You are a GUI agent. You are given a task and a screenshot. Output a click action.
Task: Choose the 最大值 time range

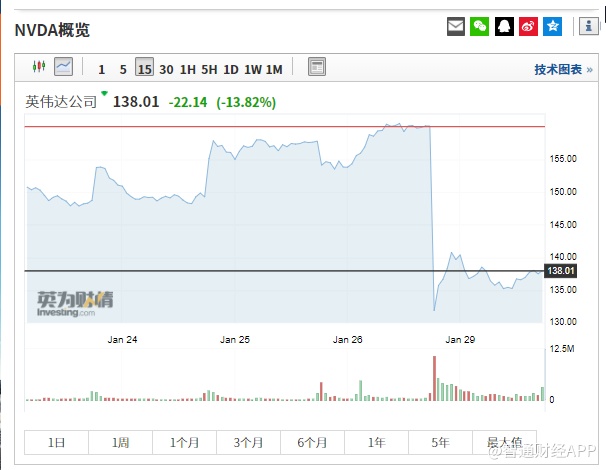click(x=504, y=442)
